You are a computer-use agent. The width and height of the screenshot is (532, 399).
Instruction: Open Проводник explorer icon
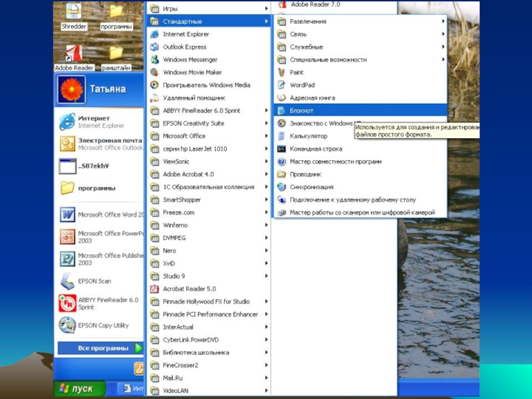coord(281,174)
